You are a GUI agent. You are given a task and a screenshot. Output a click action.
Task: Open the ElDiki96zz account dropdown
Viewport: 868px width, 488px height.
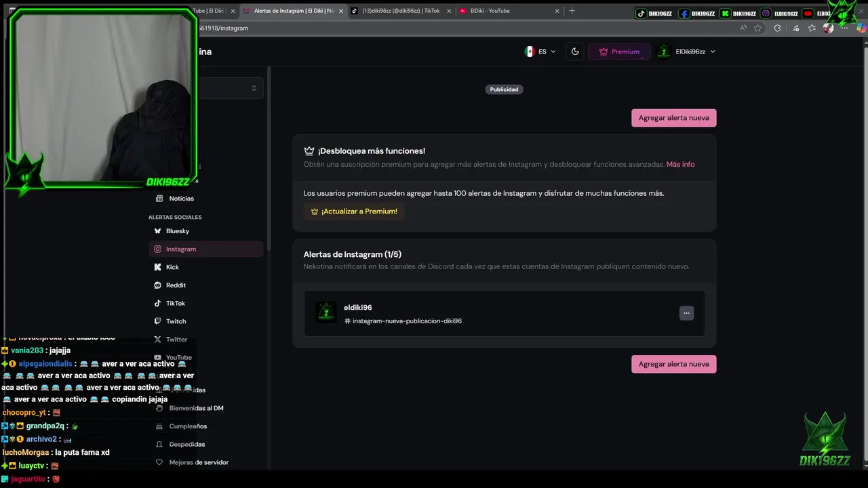[686, 52]
